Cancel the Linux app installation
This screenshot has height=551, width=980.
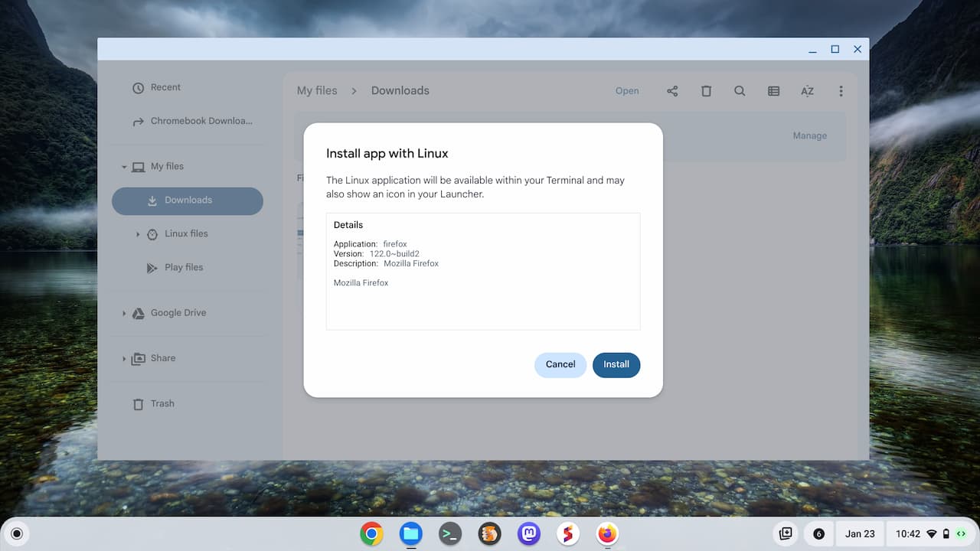pyautogui.click(x=560, y=364)
